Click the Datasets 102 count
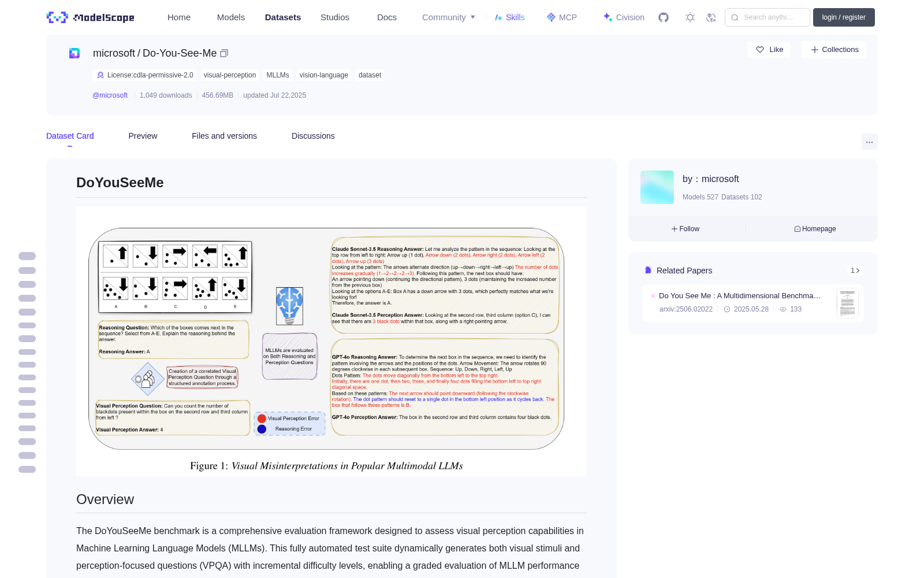Image resolution: width=924 pixels, height=578 pixels. click(x=742, y=197)
